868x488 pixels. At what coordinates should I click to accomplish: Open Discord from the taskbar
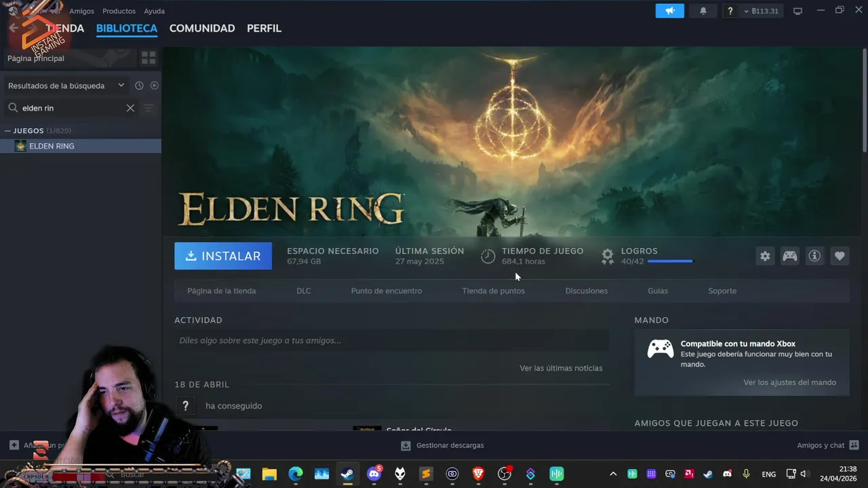tap(374, 474)
